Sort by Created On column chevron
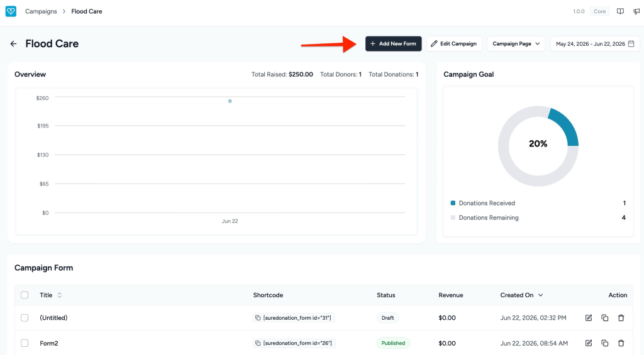This screenshot has height=355, width=644. tap(540, 295)
